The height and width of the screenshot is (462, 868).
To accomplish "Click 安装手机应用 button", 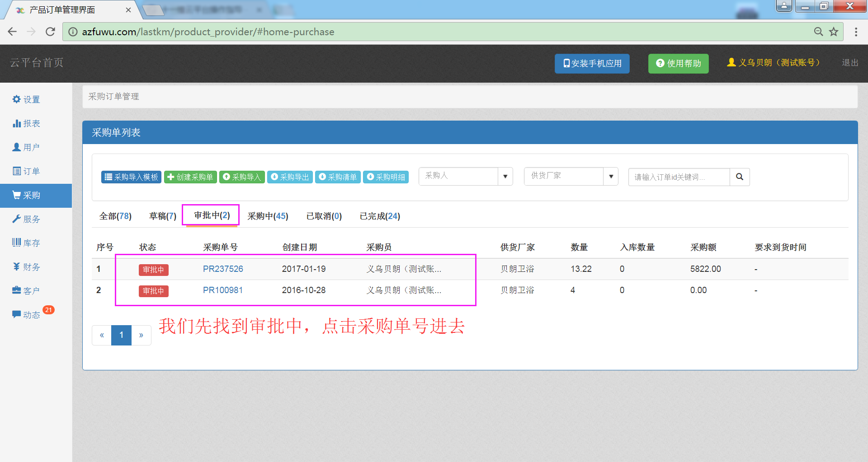I will [x=592, y=63].
